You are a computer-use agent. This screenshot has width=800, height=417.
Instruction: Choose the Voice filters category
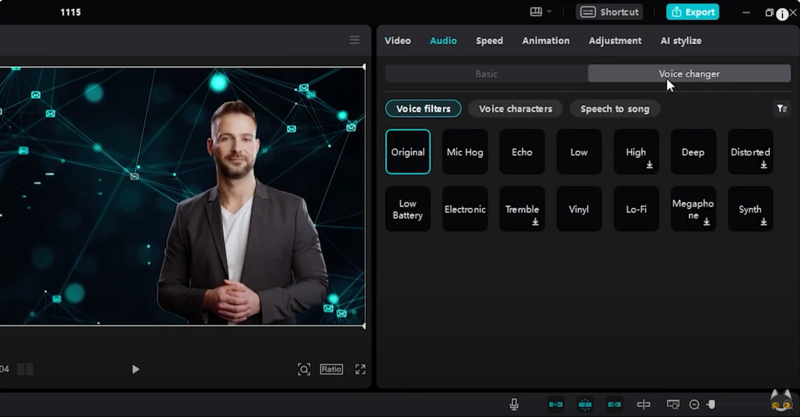click(x=423, y=109)
